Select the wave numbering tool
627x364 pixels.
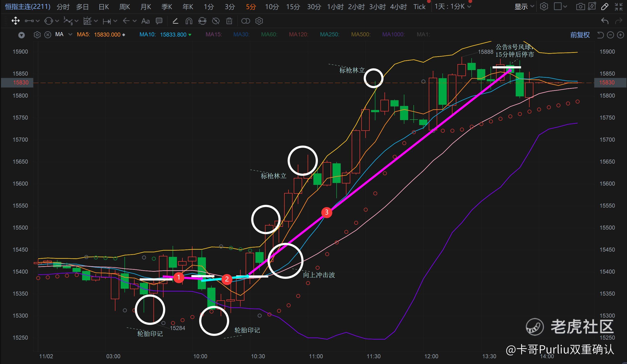(68, 21)
